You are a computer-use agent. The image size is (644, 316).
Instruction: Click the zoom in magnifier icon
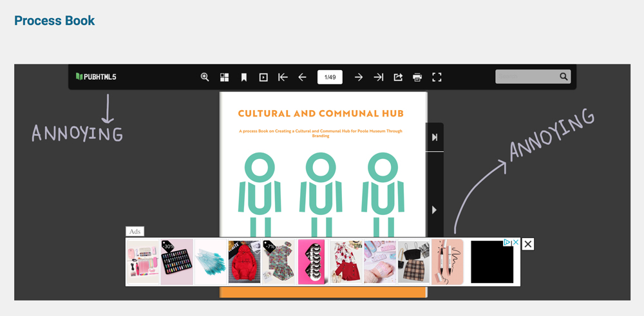205,77
